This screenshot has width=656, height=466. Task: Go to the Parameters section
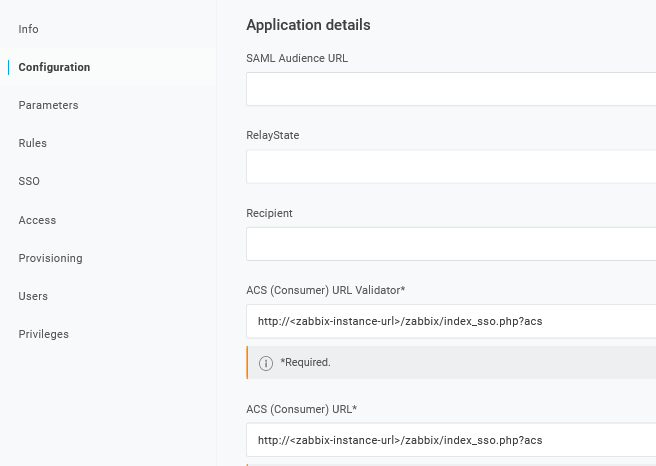(x=48, y=105)
